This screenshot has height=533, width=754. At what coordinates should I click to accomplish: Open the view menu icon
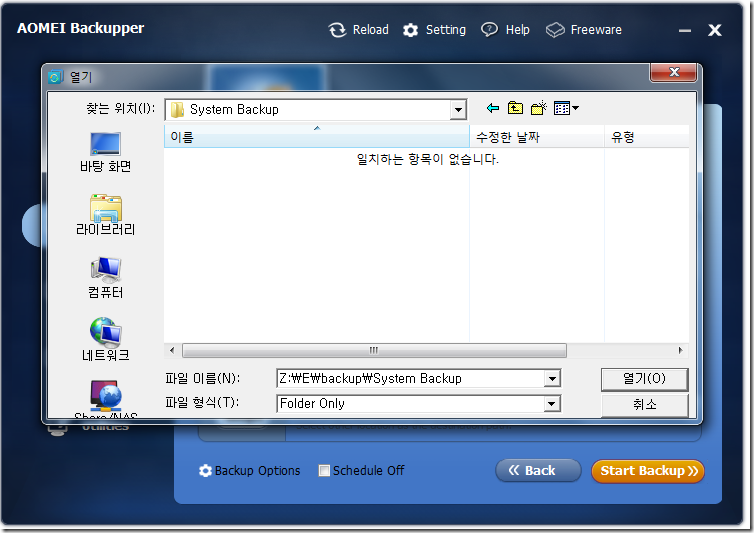click(x=566, y=108)
